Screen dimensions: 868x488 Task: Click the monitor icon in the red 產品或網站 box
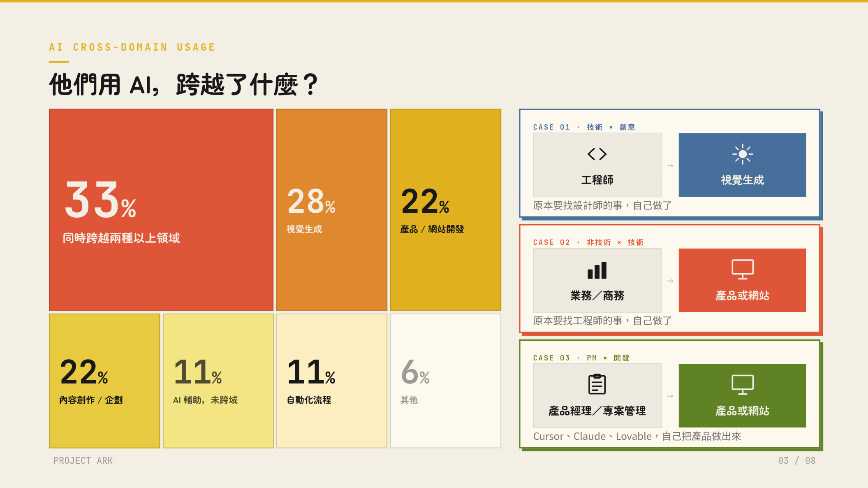click(742, 270)
